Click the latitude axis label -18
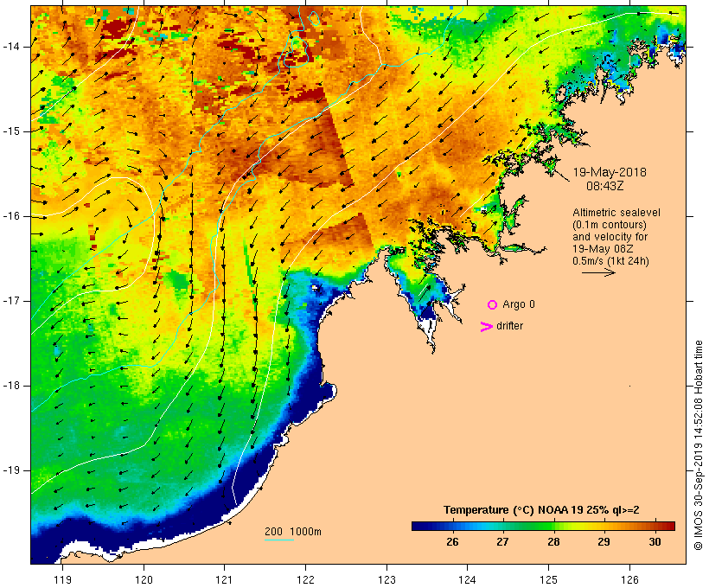 (11, 386)
